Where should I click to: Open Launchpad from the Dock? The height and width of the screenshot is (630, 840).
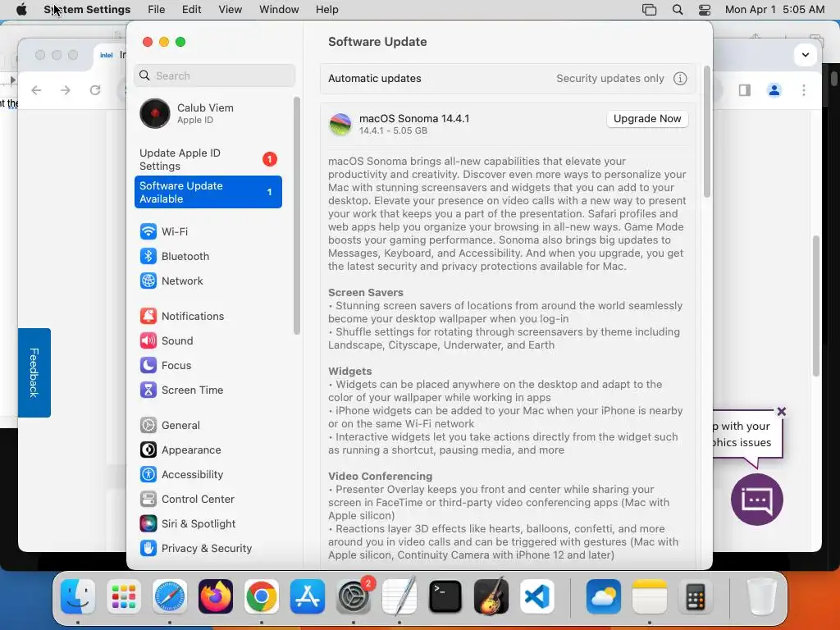124,596
